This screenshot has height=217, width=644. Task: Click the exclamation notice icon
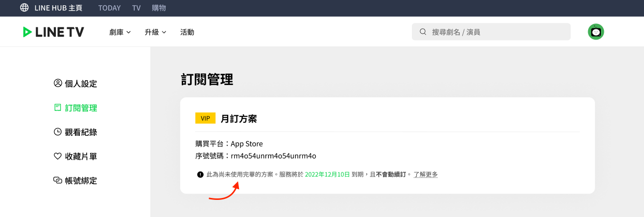coord(200,174)
